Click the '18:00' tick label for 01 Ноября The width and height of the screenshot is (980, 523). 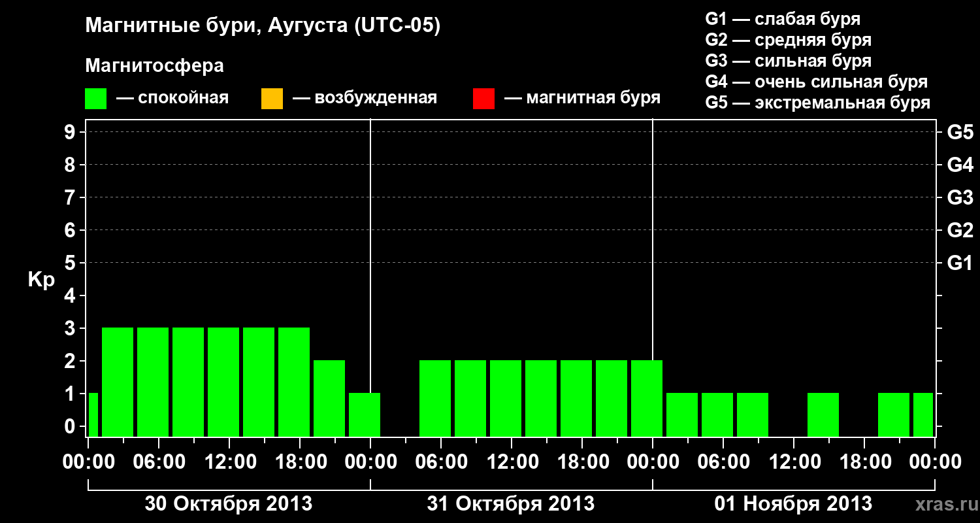(864, 462)
